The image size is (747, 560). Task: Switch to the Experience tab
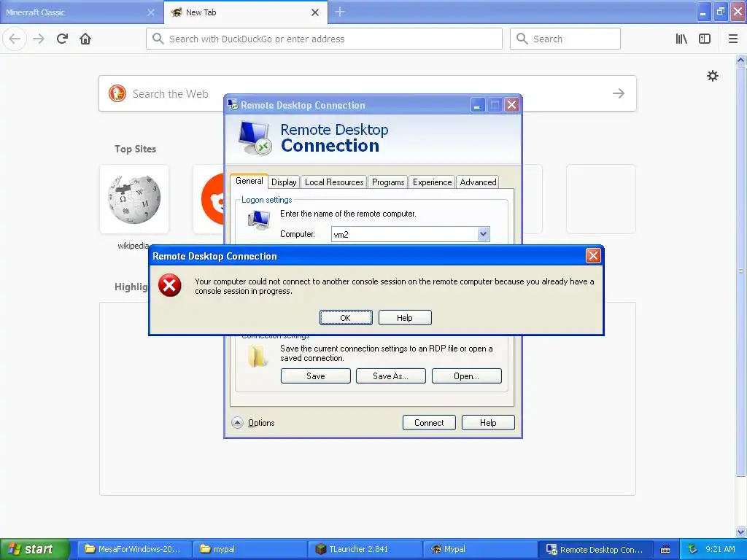point(432,182)
